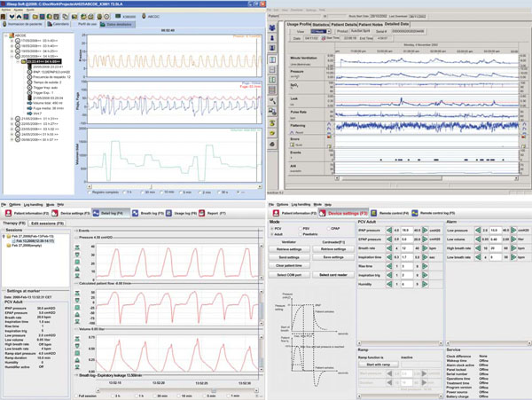532x400 pixels.
Task: Collapse the ABCDE root tree node
Action: (x=6, y=35)
